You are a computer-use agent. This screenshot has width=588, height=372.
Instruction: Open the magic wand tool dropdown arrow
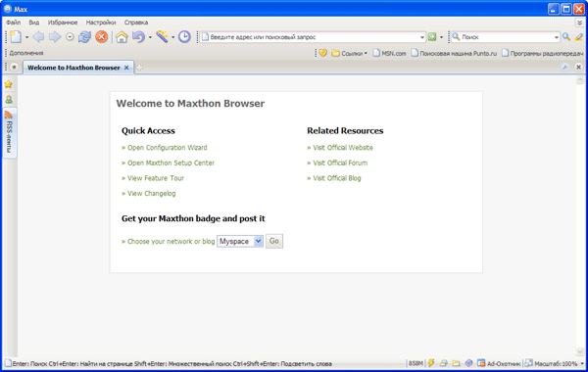pos(172,37)
